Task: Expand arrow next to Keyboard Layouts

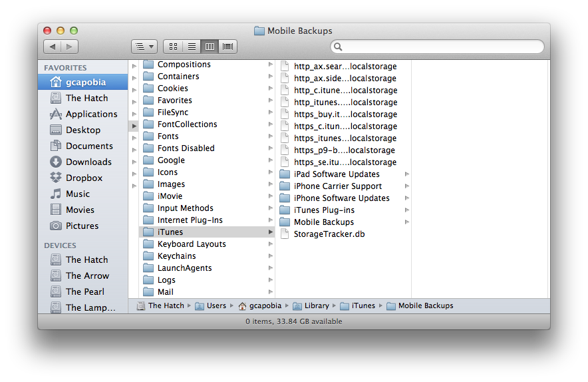Action: point(270,244)
